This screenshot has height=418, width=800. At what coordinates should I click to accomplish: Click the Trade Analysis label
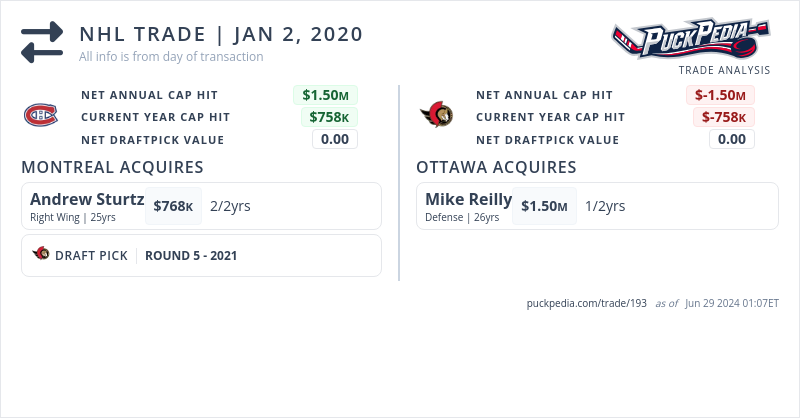[724, 70]
